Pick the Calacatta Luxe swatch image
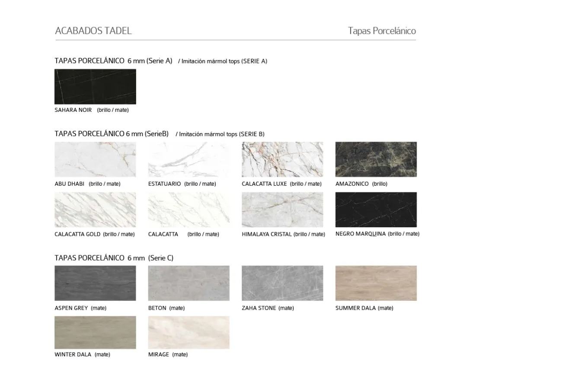Viewport: 588px width, 378px height. point(282,159)
